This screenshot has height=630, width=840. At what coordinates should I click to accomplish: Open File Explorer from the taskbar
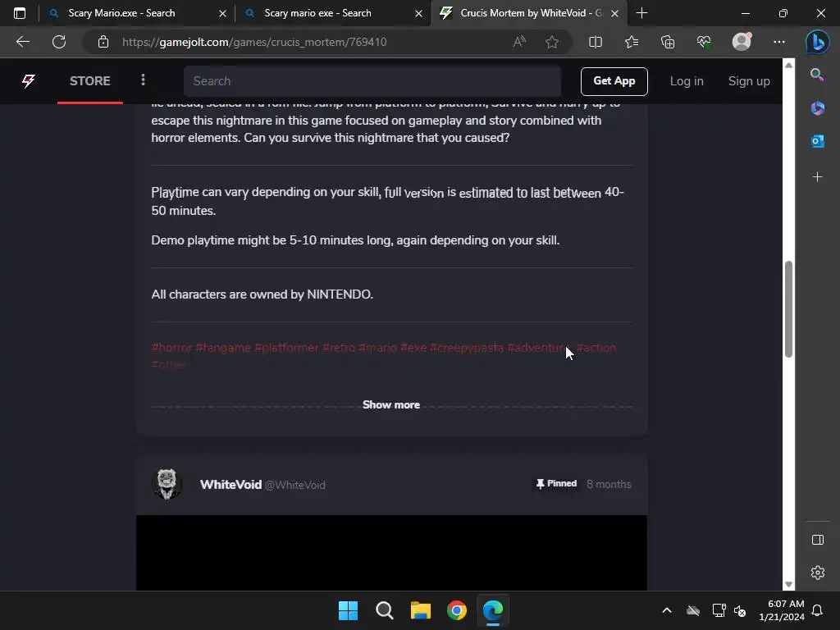421,610
